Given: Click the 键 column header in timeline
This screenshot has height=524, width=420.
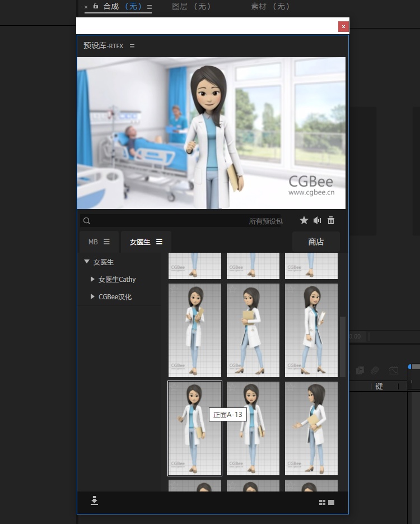Looking at the screenshot, I should 379,386.
